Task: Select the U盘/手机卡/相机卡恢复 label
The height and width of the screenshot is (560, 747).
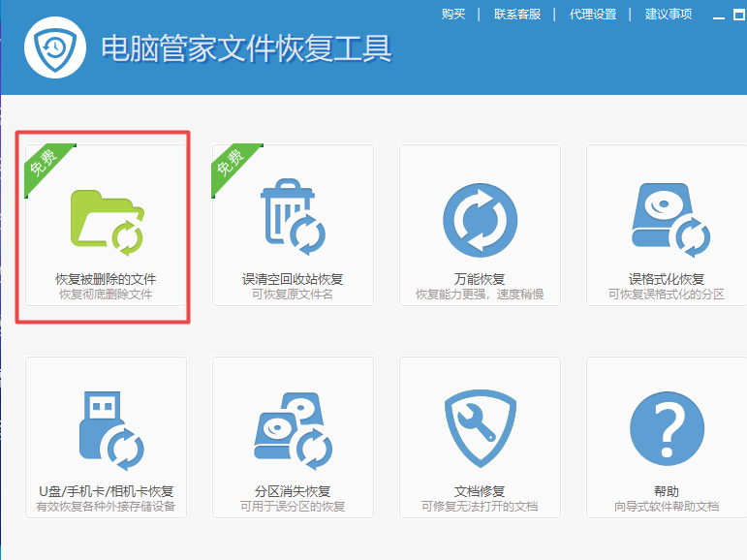Action: (106, 491)
